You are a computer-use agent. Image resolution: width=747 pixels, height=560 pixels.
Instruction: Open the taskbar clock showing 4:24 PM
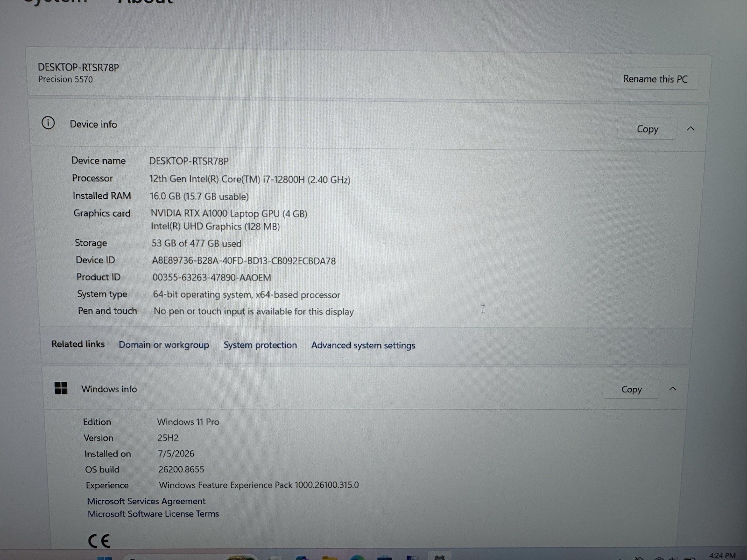[x=722, y=555]
